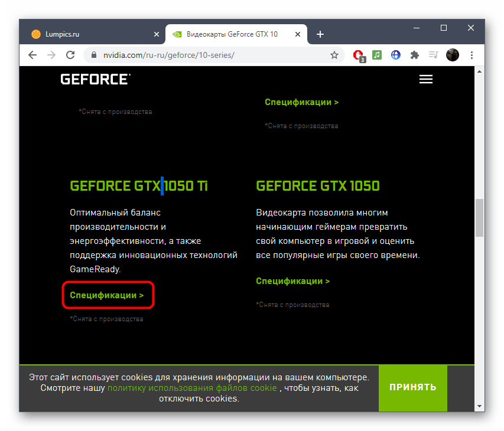
Task: Click the scrollbar down arrow
Action: [x=480, y=406]
